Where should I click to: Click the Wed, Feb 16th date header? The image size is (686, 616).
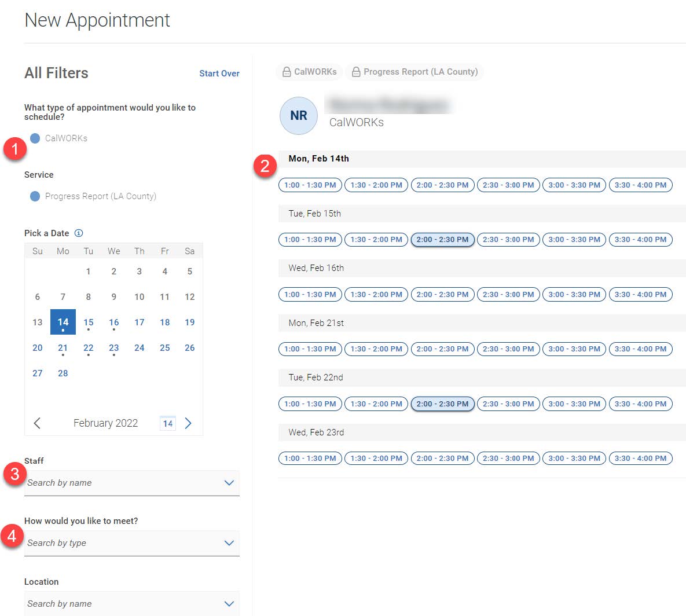coord(317,267)
